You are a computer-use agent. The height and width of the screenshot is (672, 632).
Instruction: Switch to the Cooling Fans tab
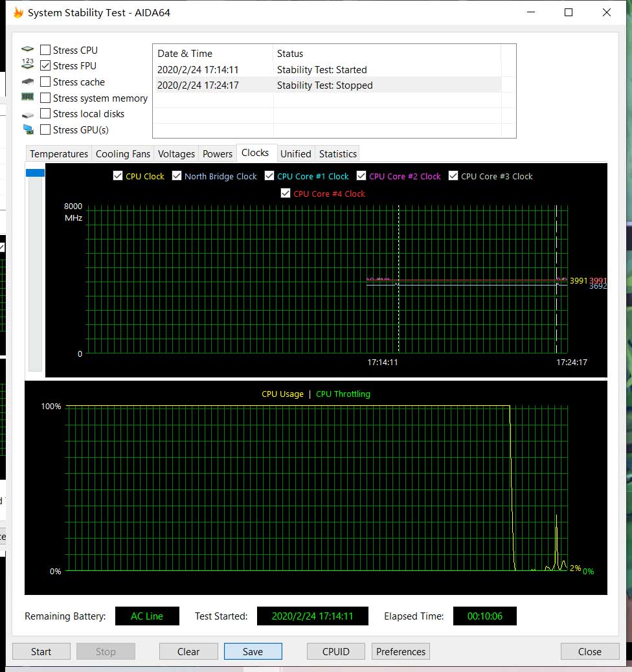(122, 154)
